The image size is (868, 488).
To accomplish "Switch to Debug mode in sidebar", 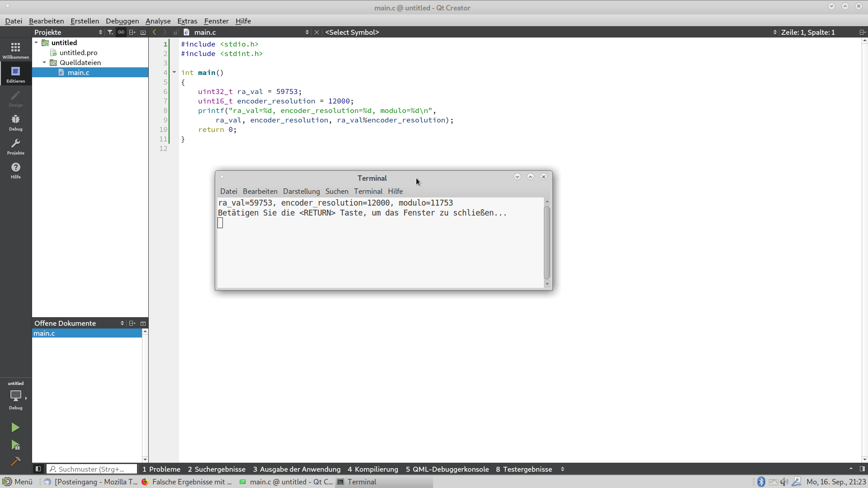I will 16,122.
